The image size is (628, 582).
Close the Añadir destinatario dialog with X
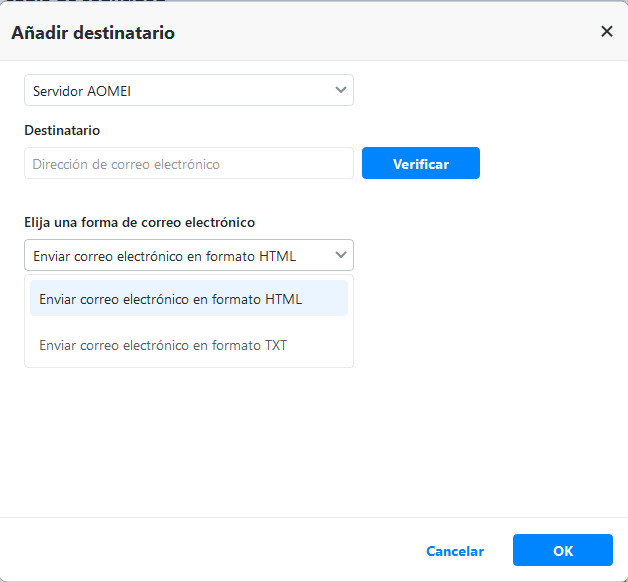coord(606,32)
